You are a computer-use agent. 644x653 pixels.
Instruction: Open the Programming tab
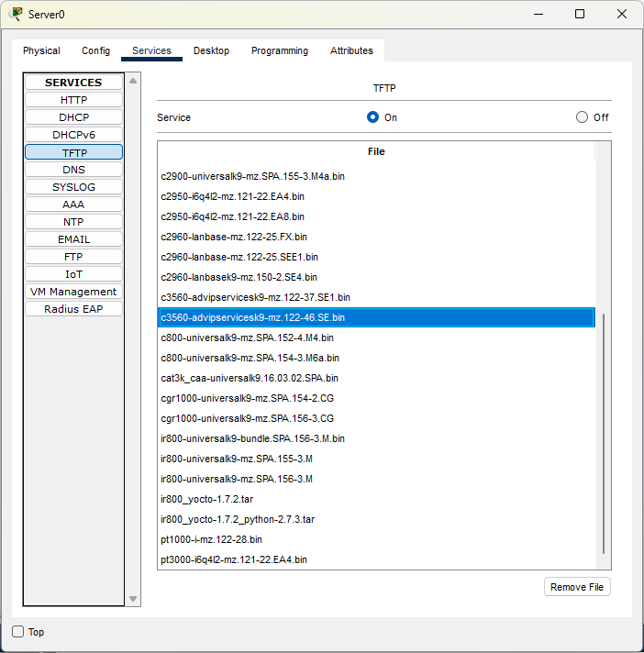pyautogui.click(x=280, y=50)
